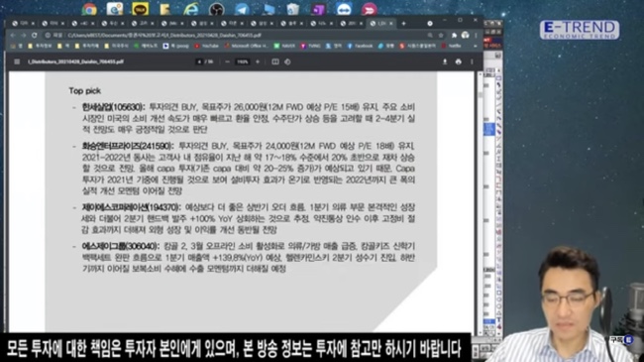
Task: Launch OneNote purple desktop icon
Action: 318,9
